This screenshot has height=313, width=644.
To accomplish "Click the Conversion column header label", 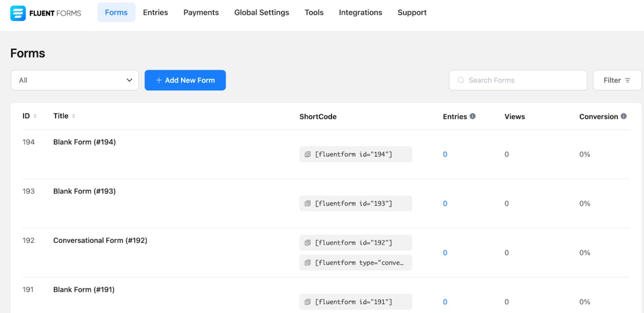I will 599,116.
